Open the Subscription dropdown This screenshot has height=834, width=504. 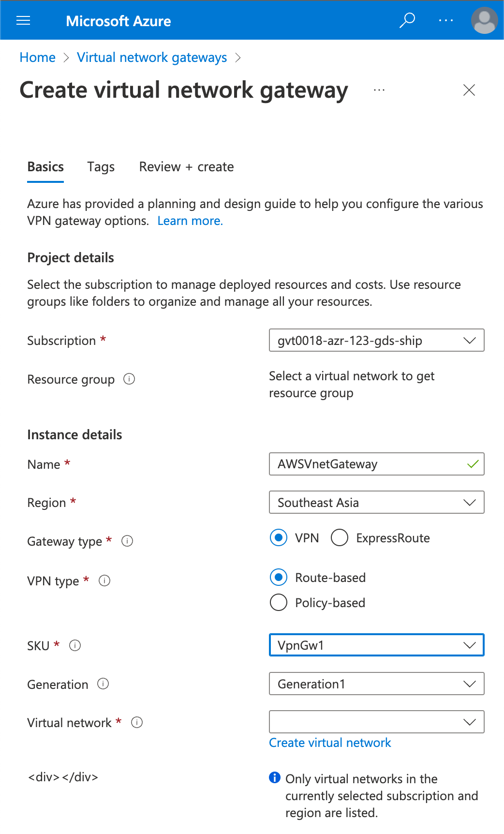pos(376,341)
